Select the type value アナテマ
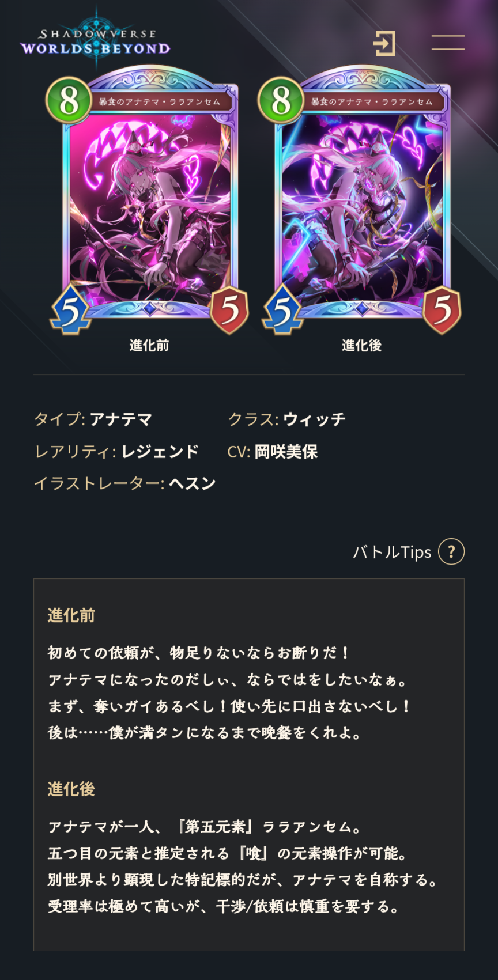This screenshot has width=498, height=980. [x=121, y=419]
